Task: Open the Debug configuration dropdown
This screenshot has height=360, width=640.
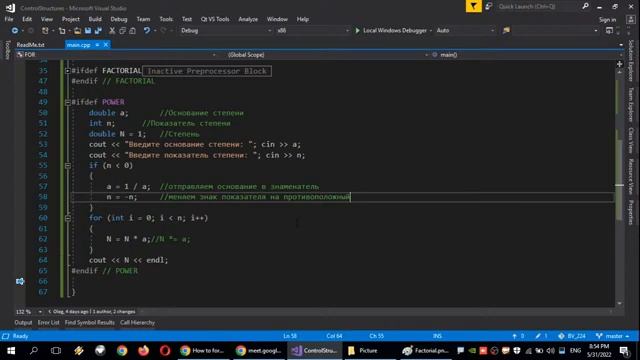Action: tap(226, 31)
